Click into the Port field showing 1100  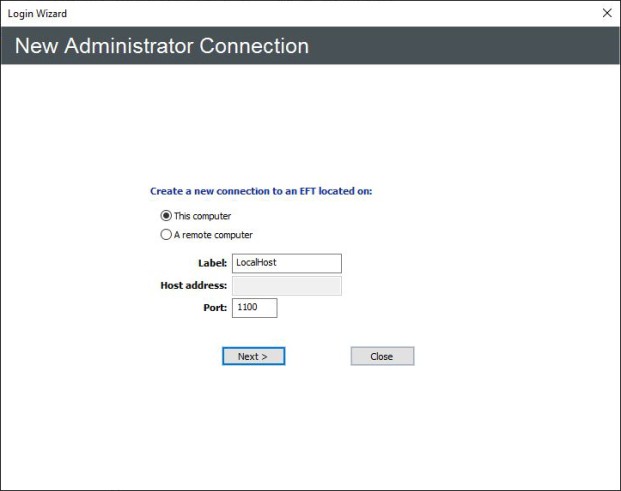[x=254, y=308]
